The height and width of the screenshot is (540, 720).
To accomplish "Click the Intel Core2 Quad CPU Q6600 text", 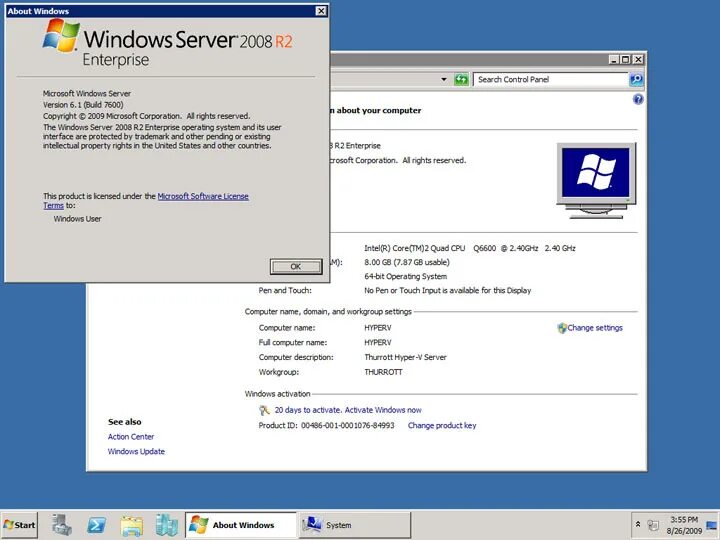I will pos(469,248).
